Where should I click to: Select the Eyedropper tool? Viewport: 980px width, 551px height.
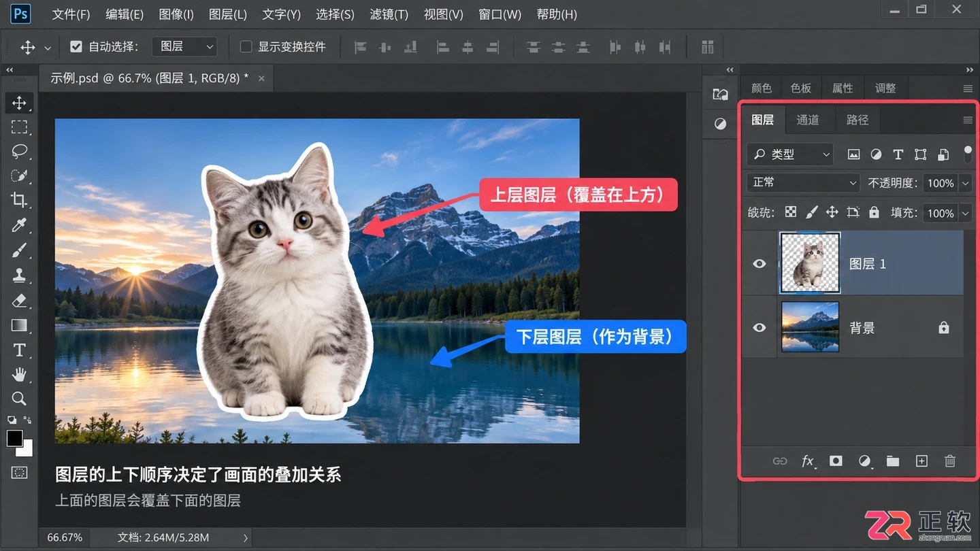click(x=19, y=224)
